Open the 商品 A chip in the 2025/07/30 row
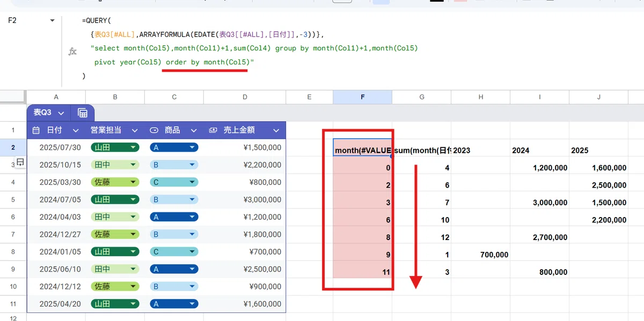This screenshot has width=644, height=321. coord(174,147)
